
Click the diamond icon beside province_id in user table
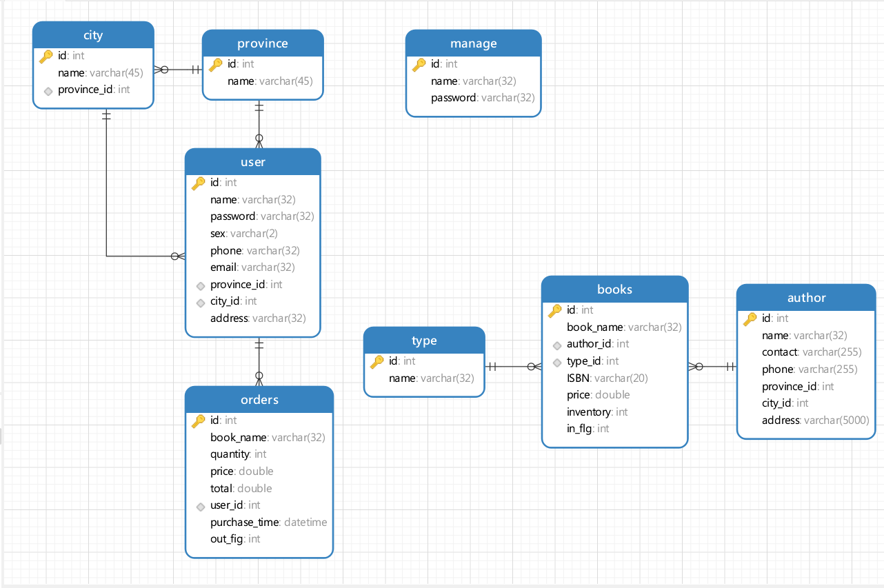(x=200, y=285)
